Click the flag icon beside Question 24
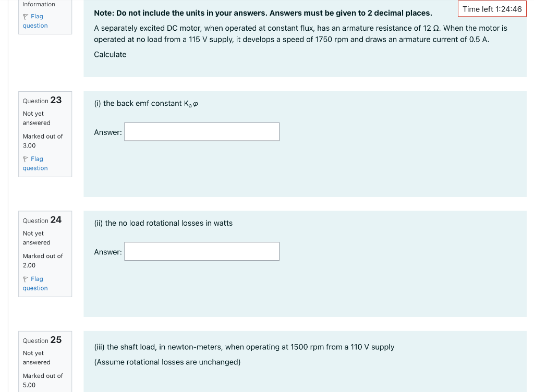This screenshot has height=392, width=534. (26, 279)
